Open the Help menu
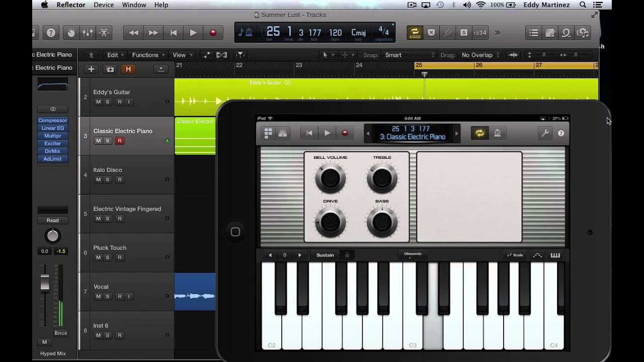The height and width of the screenshot is (362, 644). [x=161, y=5]
